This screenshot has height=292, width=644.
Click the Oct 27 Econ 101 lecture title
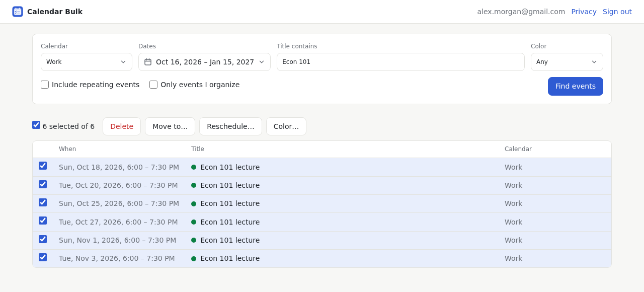230,222
